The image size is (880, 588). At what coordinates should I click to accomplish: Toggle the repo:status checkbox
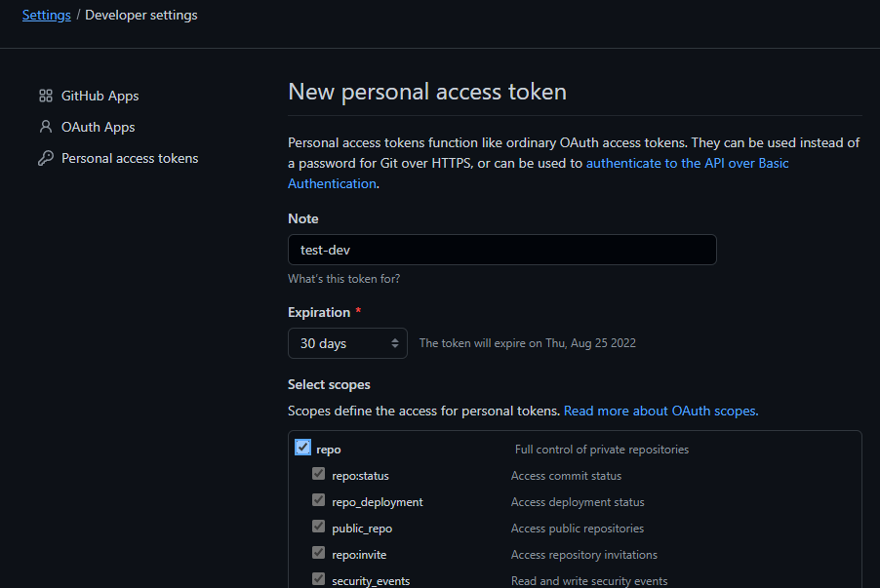(x=319, y=474)
